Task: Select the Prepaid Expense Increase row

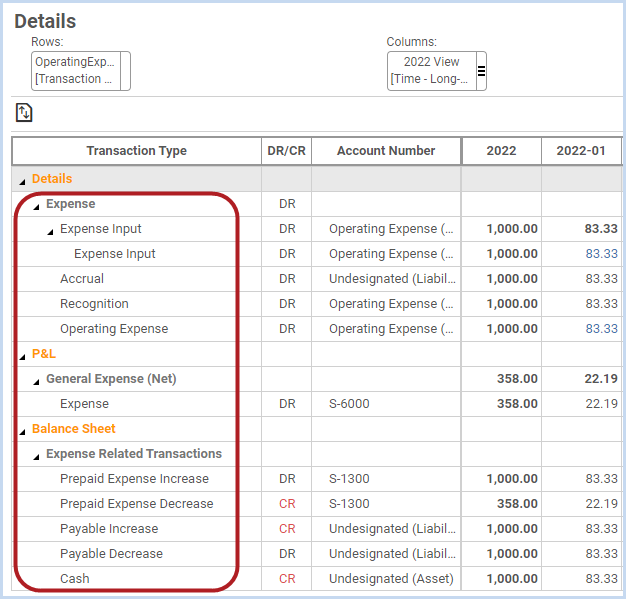Action: click(135, 478)
